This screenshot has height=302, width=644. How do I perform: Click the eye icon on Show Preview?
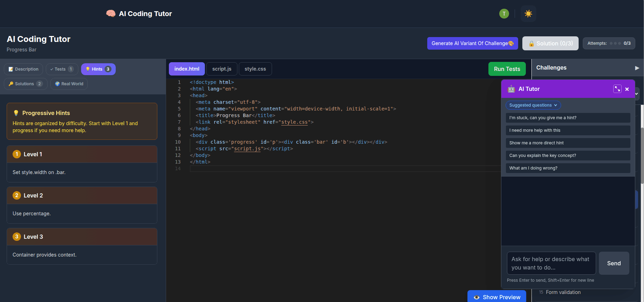[x=477, y=297]
